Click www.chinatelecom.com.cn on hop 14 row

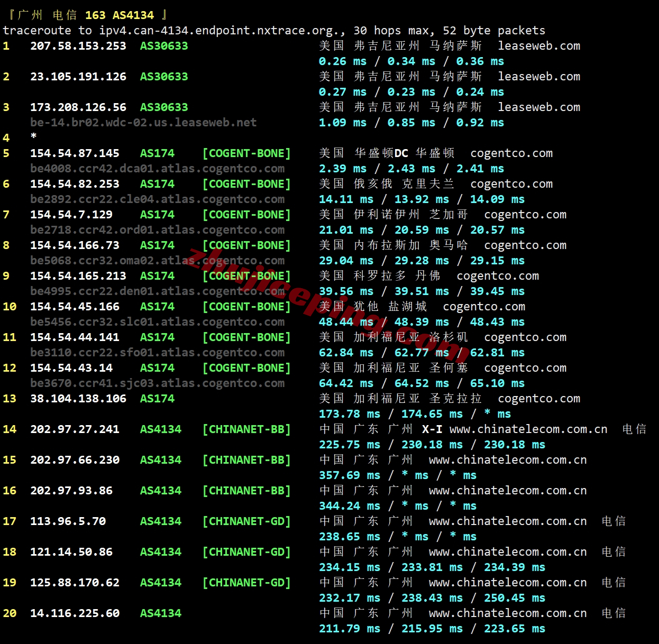[528, 429]
